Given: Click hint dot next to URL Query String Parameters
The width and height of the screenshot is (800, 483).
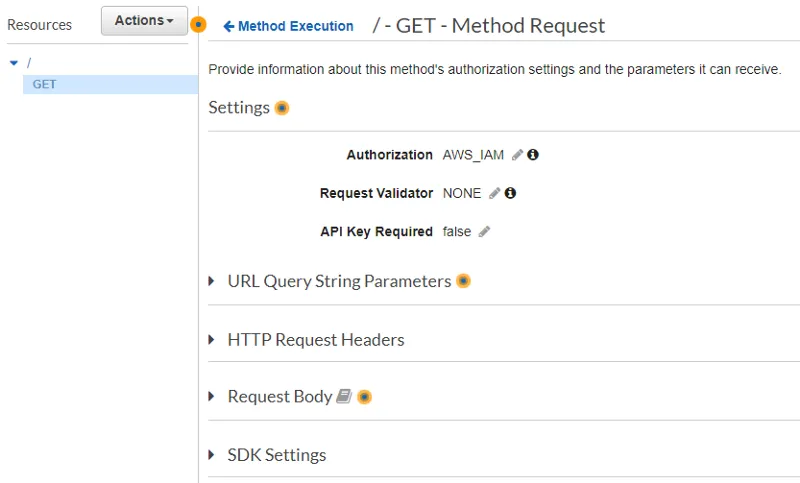Looking at the screenshot, I should click(x=463, y=281).
